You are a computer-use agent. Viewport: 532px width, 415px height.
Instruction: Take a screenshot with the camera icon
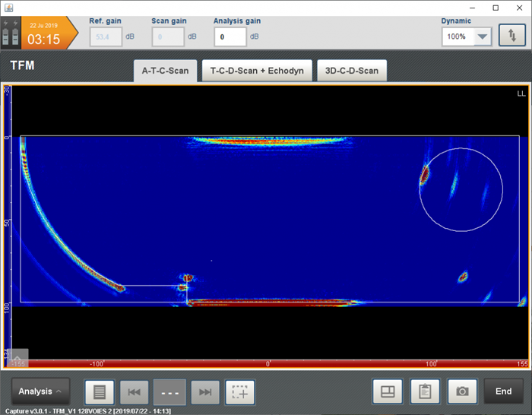(462, 391)
